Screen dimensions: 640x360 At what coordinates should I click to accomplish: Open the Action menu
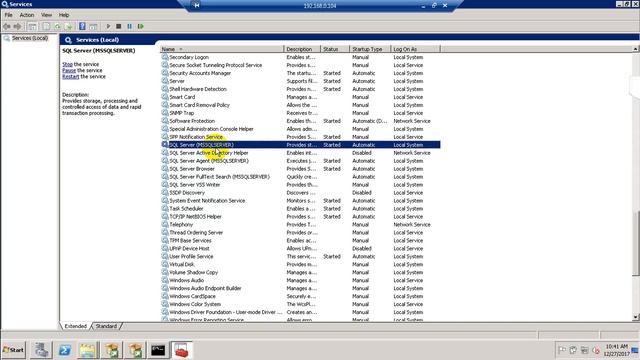27,15
